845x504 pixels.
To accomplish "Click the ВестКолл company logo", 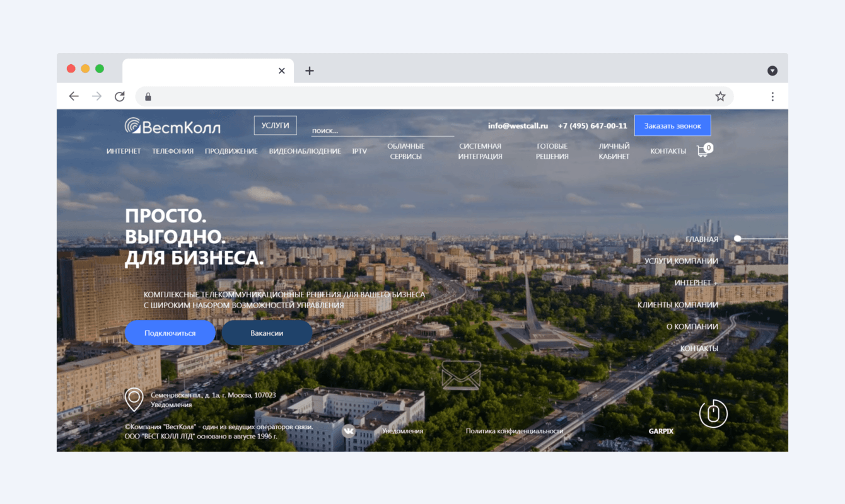I will click(172, 125).
